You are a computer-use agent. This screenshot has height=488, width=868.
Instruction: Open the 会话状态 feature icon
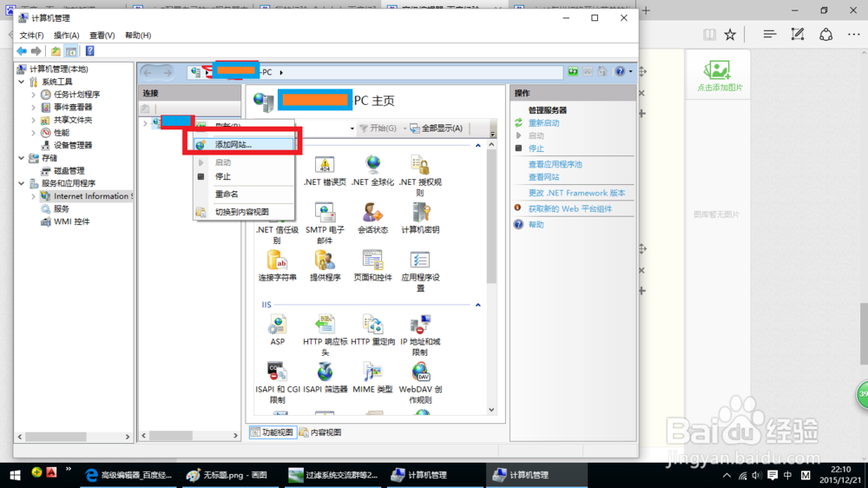pyautogui.click(x=372, y=218)
